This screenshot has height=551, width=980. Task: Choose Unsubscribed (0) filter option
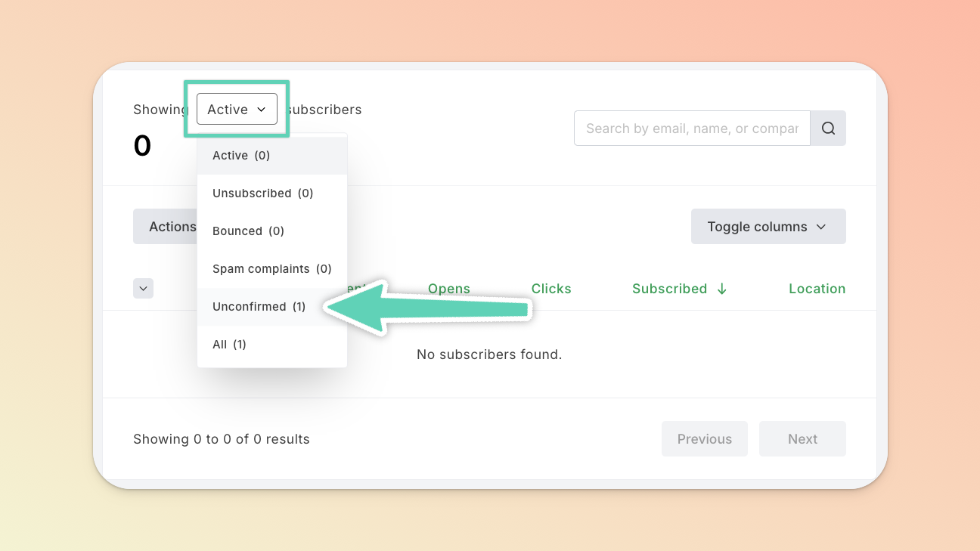pyautogui.click(x=262, y=193)
